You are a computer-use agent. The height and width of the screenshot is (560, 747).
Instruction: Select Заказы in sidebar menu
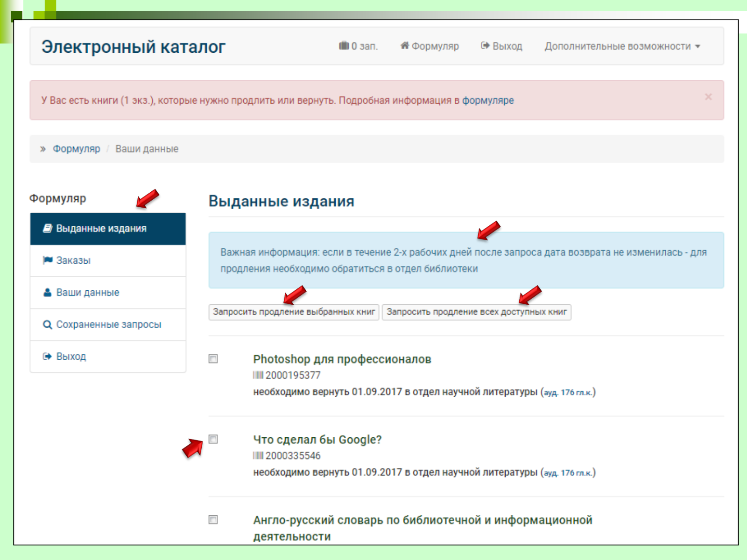[x=108, y=261]
